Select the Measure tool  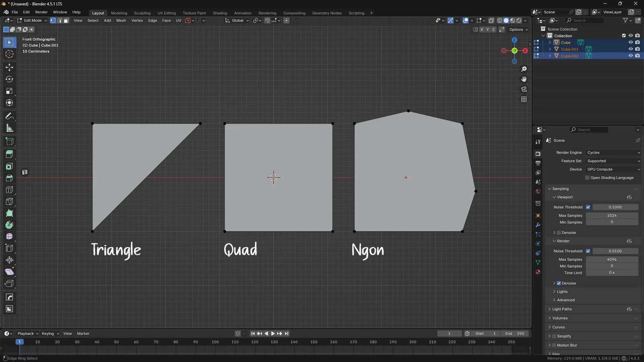coord(9,128)
